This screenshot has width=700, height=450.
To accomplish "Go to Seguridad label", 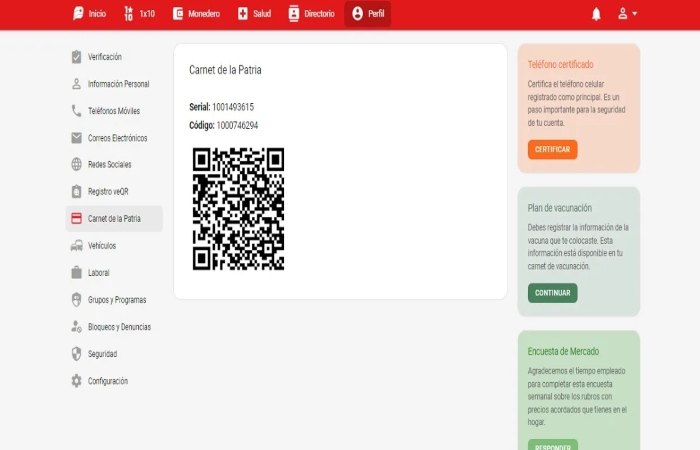I will click(102, 354).
